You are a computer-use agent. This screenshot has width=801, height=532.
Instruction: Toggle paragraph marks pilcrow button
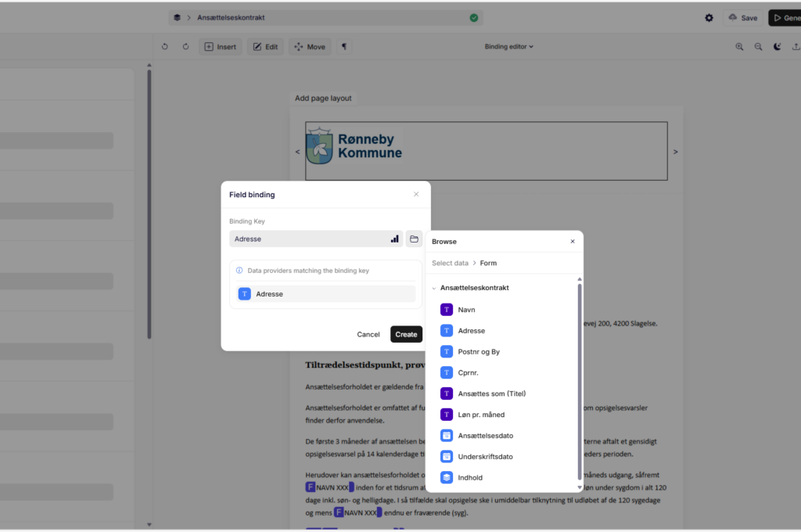tap(343, 47)
